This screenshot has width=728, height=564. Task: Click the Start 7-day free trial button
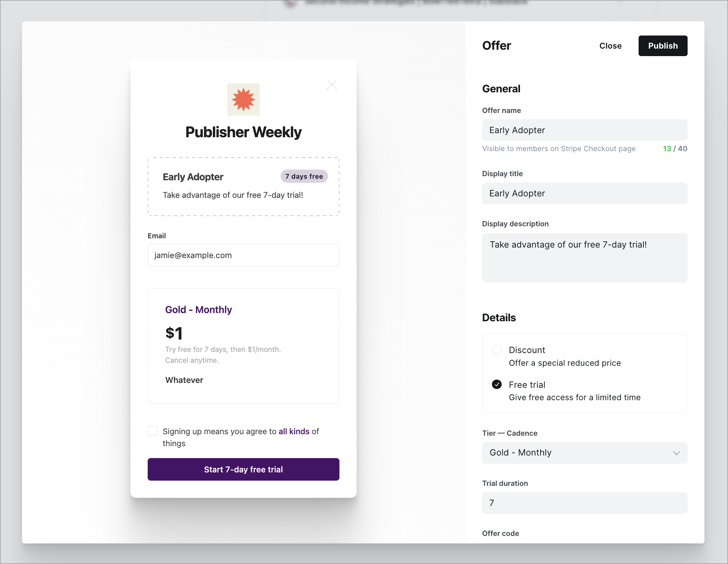[x=244, y=469]
